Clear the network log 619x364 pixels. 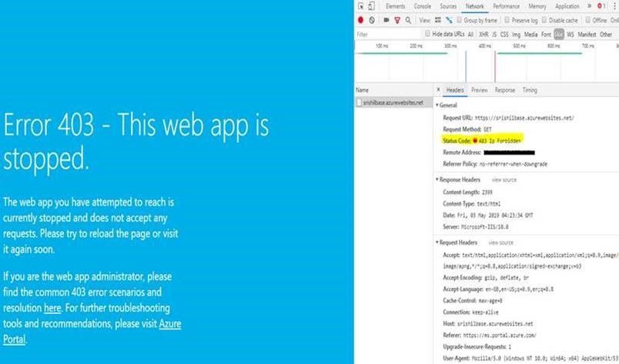372,20
